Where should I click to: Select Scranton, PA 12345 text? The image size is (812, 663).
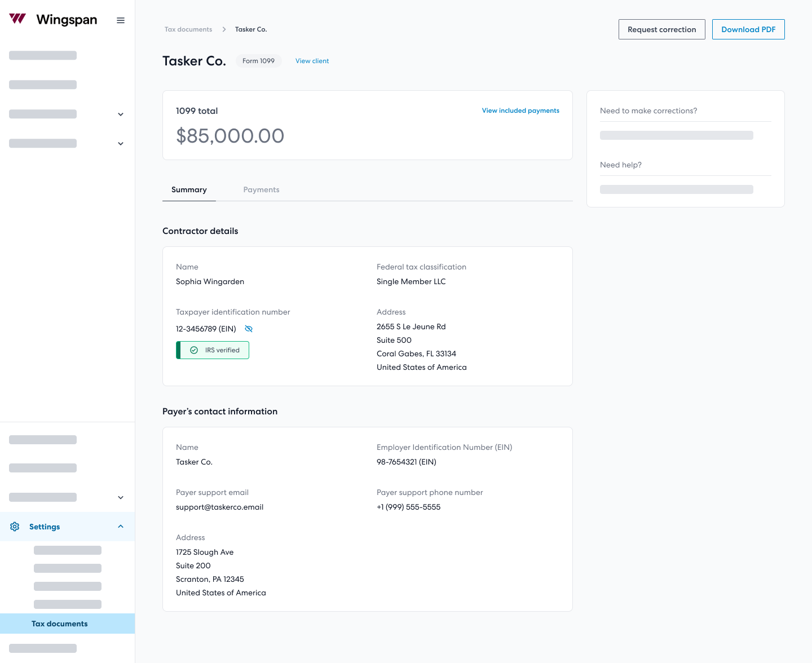click(210, 579)
